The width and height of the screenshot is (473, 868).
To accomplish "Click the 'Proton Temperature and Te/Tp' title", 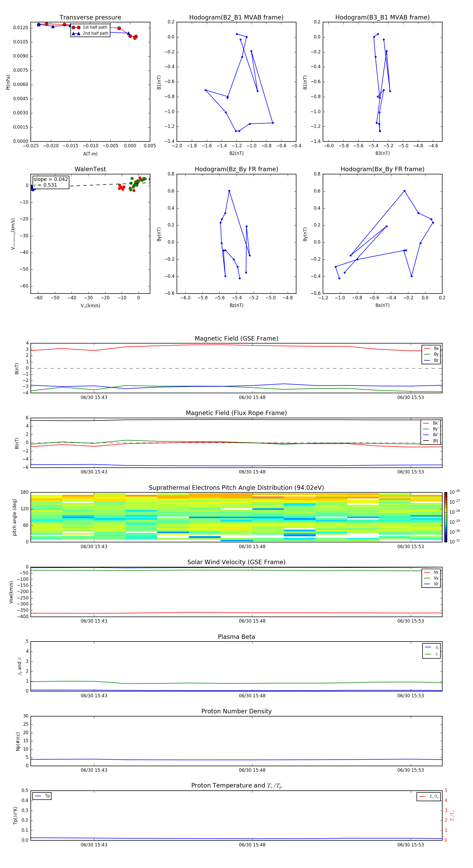I will tap(236, 786).
